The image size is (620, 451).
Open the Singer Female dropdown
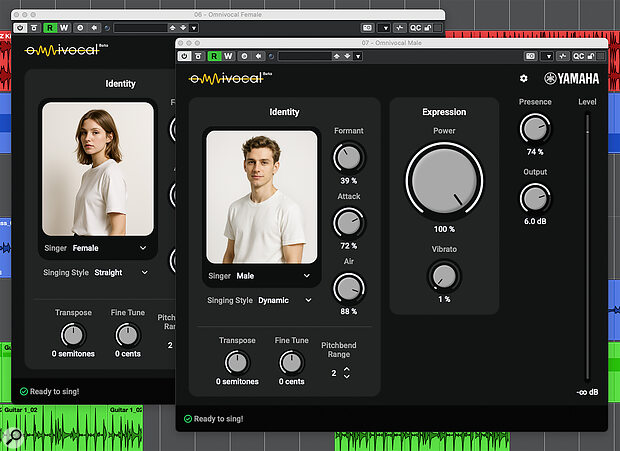98,248
